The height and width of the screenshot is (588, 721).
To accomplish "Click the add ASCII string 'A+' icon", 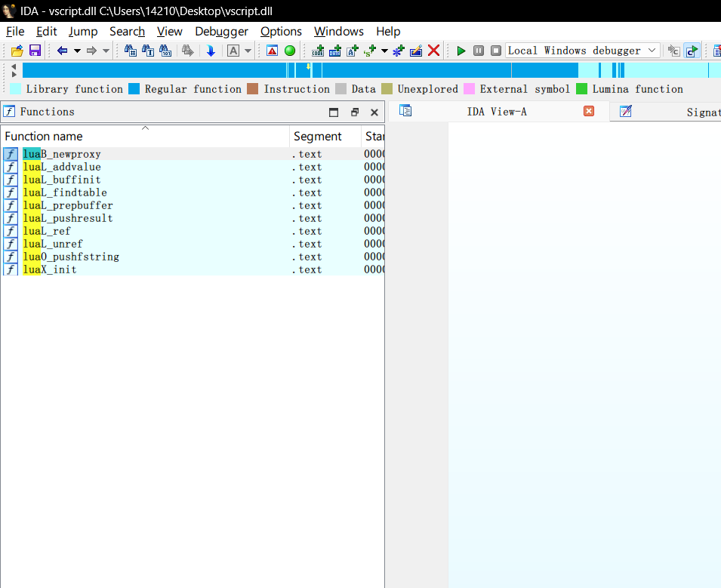I will click(353, 51).
